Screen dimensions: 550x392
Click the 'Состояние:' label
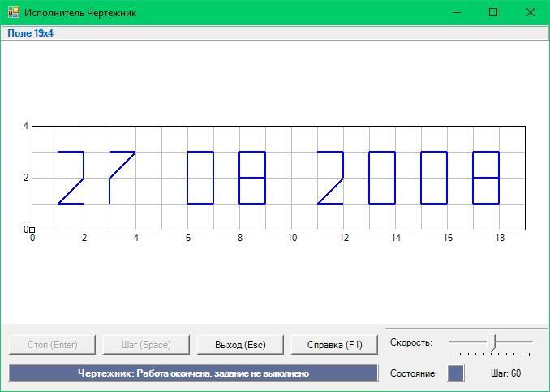414,373
